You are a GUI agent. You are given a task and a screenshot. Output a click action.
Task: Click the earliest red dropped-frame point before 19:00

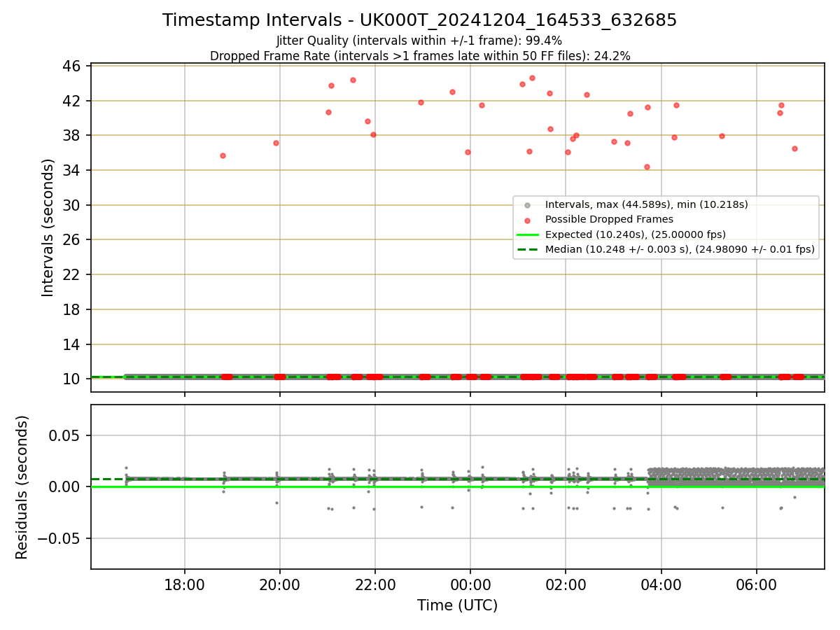[x=223, y=155]
